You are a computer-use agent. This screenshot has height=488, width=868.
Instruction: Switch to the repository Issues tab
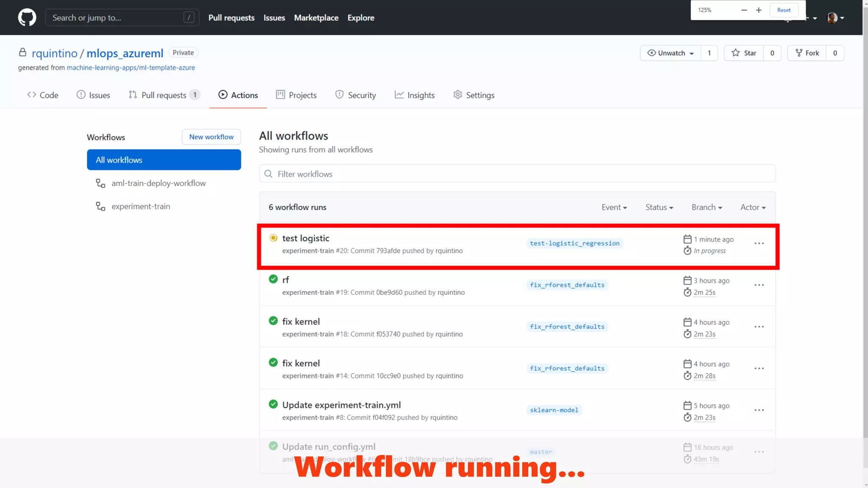(93, 95)
